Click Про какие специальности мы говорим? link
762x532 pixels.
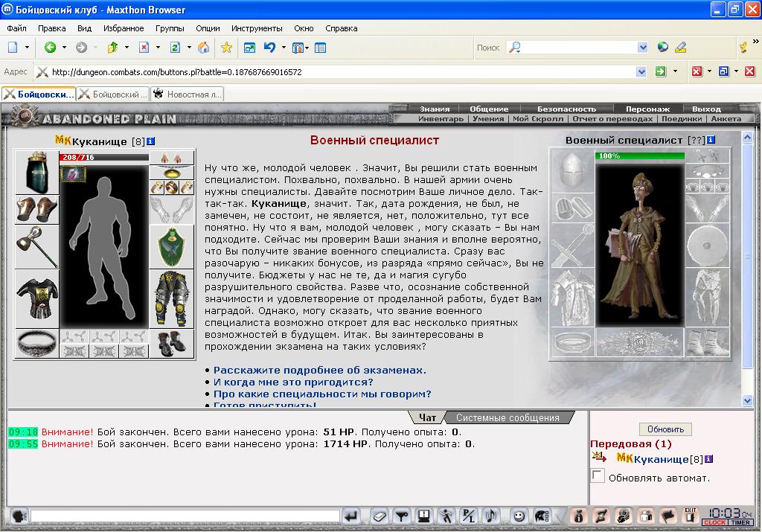click(x=322, y=394)
